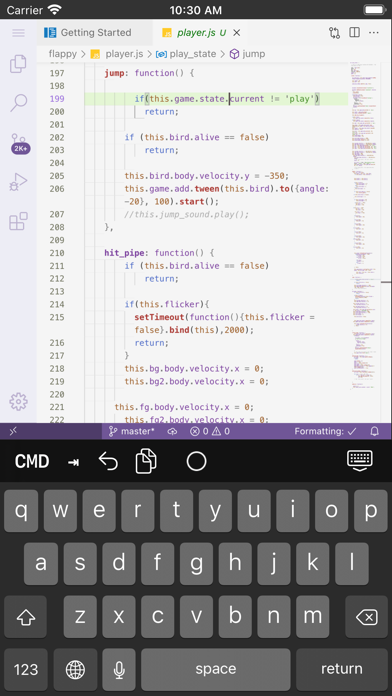Tap the paste clipboard icon on accessory bar
This screenshot has height=696, width=392.
(x=146, y=461)
